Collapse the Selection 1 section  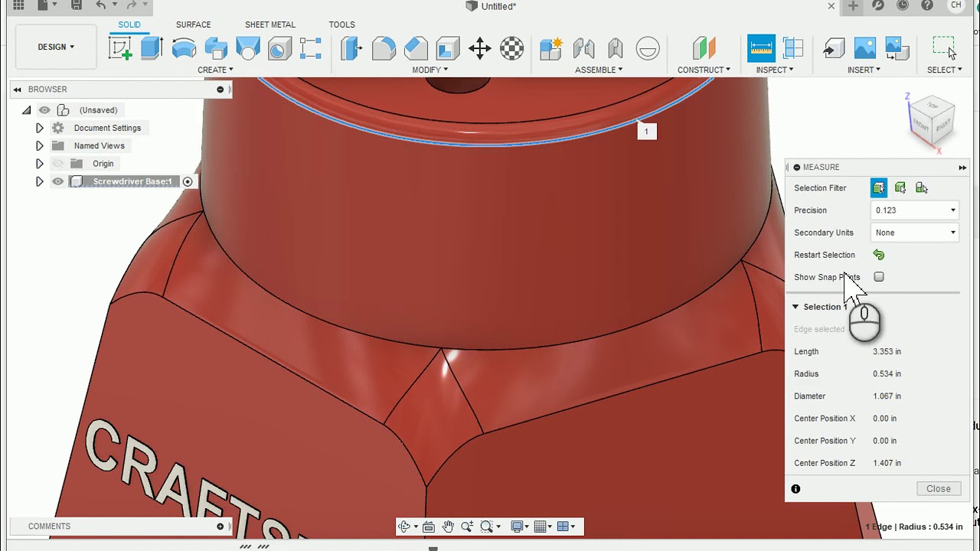click(795, 307)
